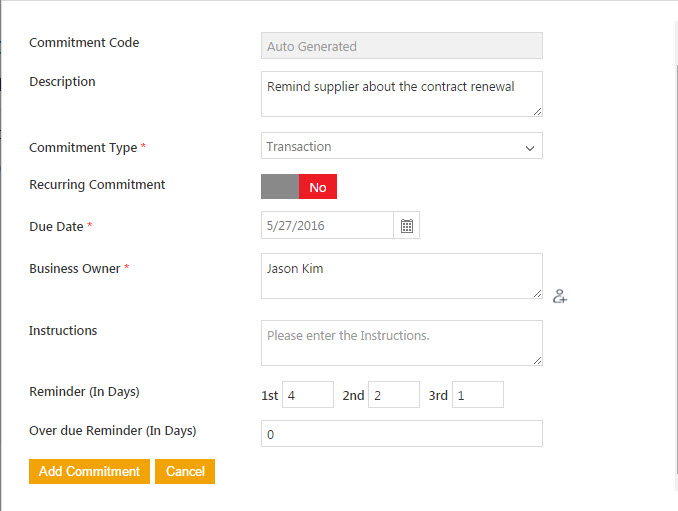Image resolution: width=678 pixels, height=511 pixels.
Task: Click the Business Owner box resize corner
Action: coord(537,293)
